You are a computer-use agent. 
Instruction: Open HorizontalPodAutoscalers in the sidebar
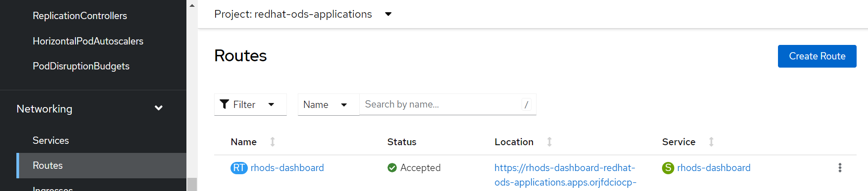88,41
